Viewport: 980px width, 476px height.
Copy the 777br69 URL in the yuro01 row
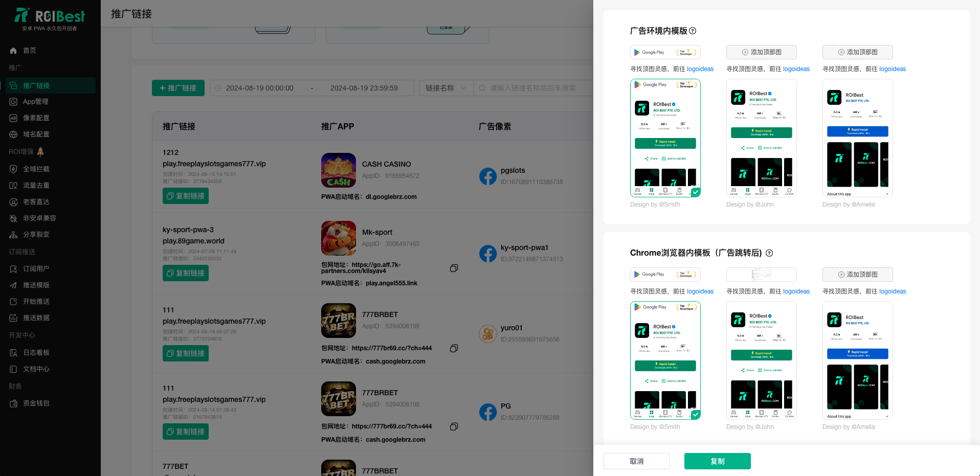point(454,349)
